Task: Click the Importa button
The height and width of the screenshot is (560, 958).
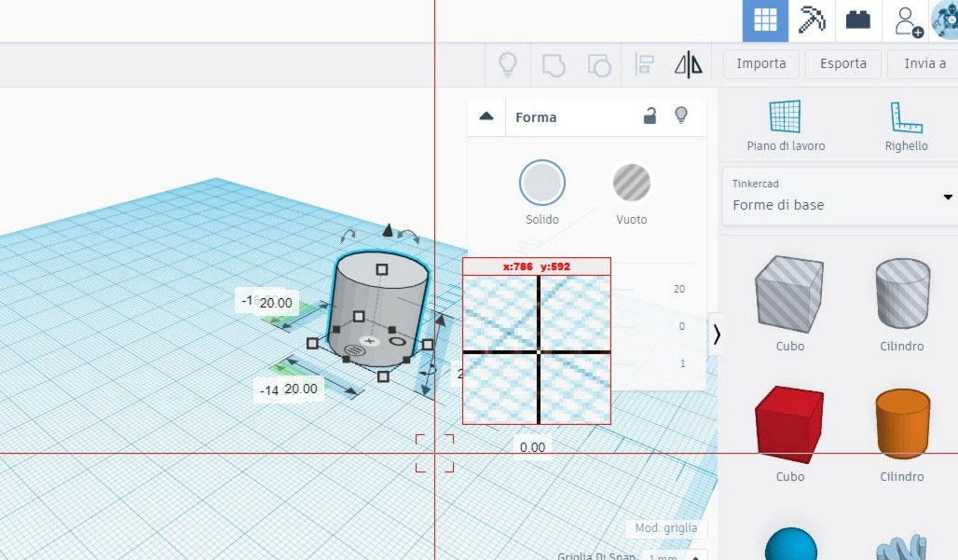Action: click(760, 63)
